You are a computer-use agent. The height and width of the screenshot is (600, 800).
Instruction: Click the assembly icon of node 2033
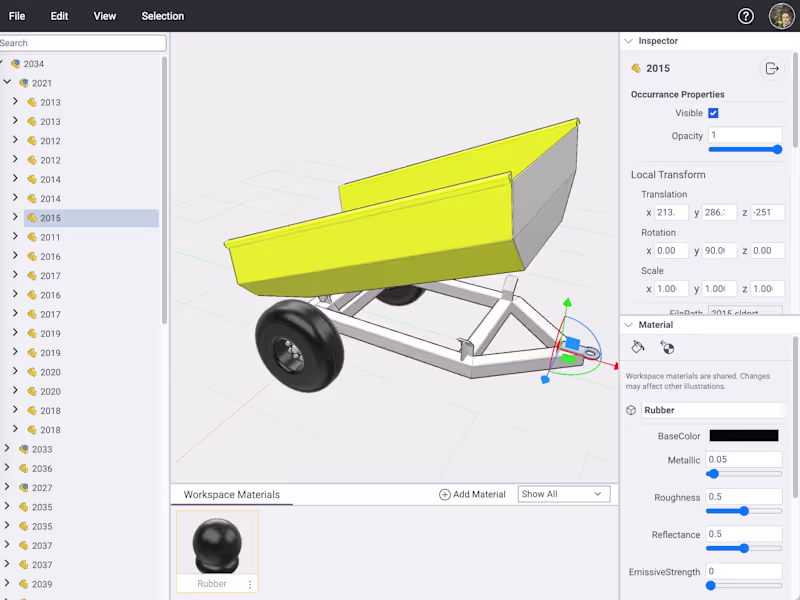24,449
